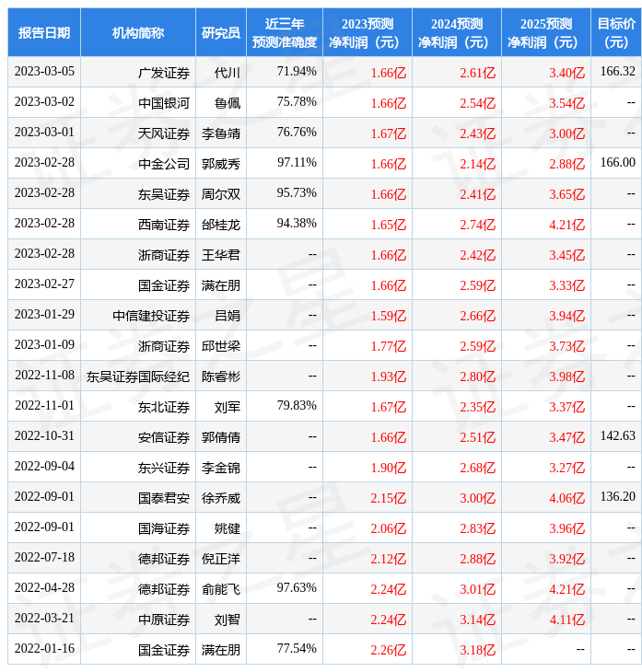Select the 天风证券 institution cell
The image size is (642, 672).
click(x=164, y=133)
